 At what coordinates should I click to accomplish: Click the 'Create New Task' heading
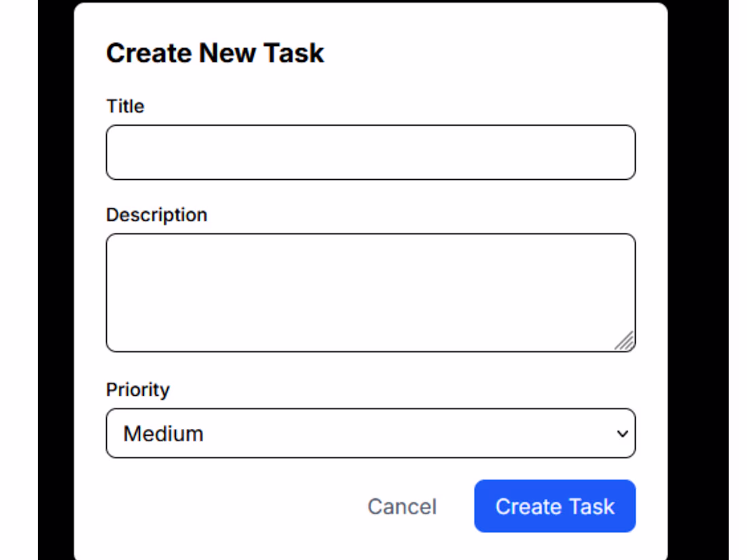pyautogui.click(x=215, y=53)
